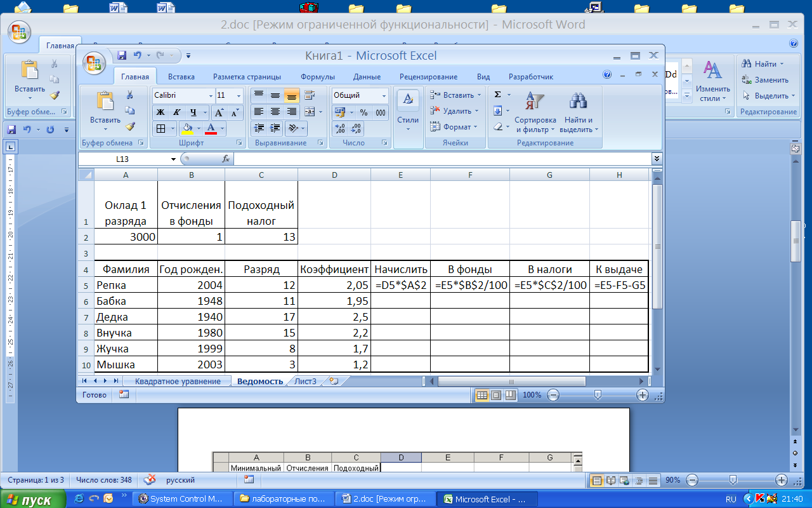This screenshot has width=812, height=508.
Task: Toggle underline Ч formatting in Excel
Action: coord(193,112)
